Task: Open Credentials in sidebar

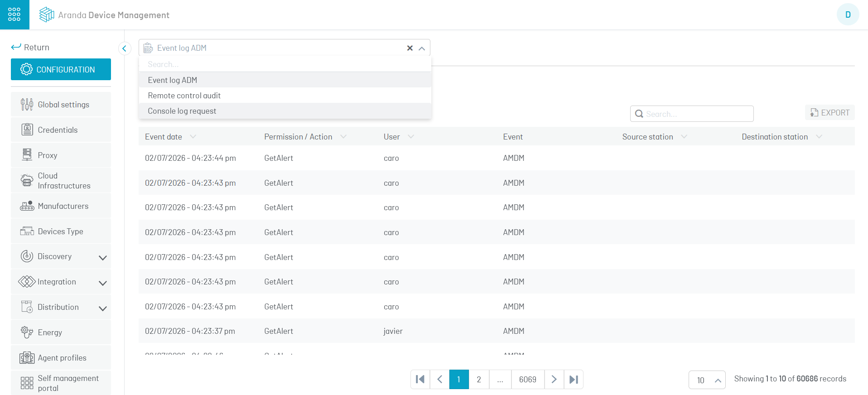Action: 61,130
